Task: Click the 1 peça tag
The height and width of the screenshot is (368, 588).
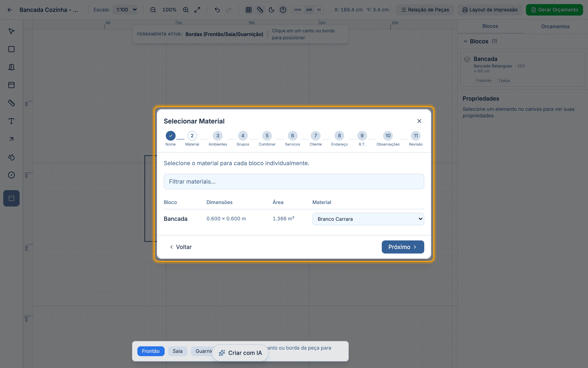Action: click(504, 81)
